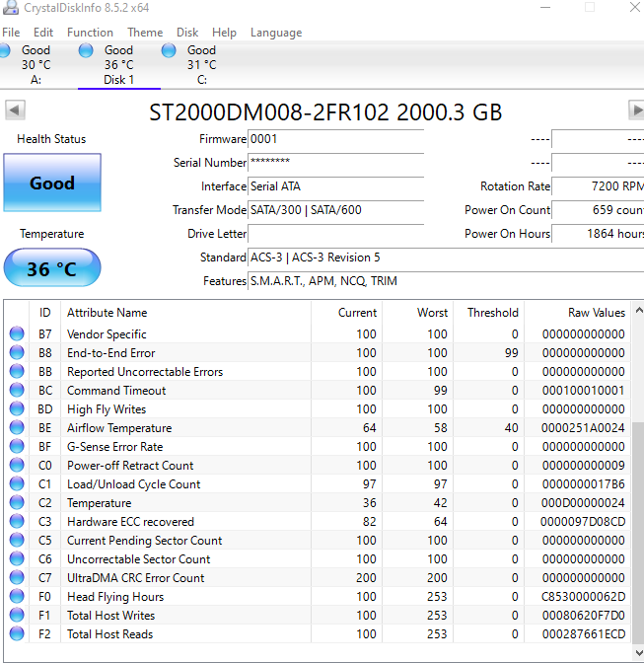Click the Standard field ACS-3
644x663 pixels.
click(446, 258)
